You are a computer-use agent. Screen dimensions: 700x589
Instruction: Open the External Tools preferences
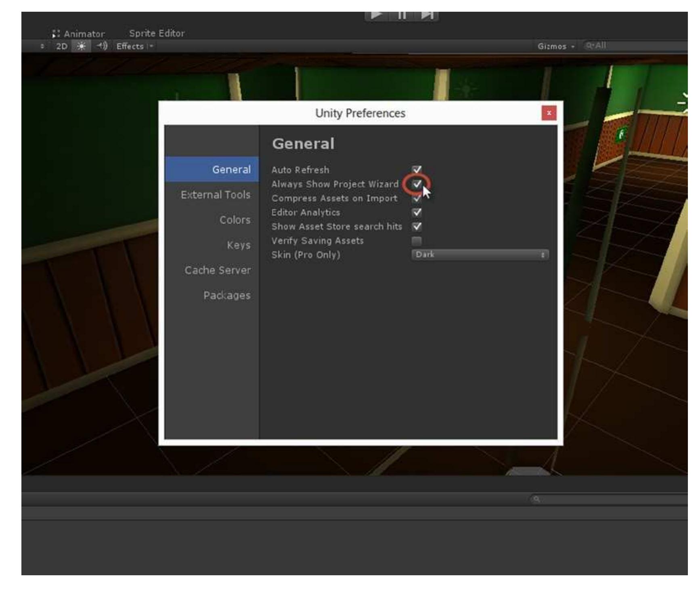tap(217, 194)
